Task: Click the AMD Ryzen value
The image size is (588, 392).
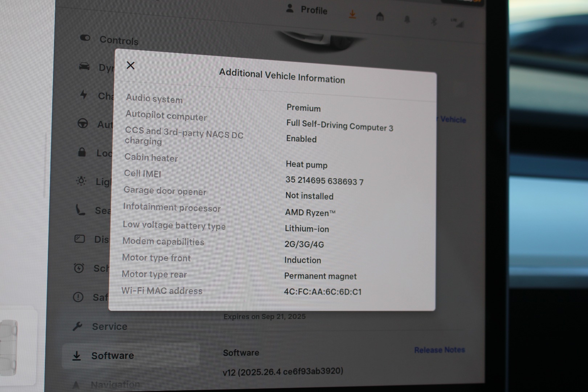Action: pyautogui.click(x=310, y=212)
